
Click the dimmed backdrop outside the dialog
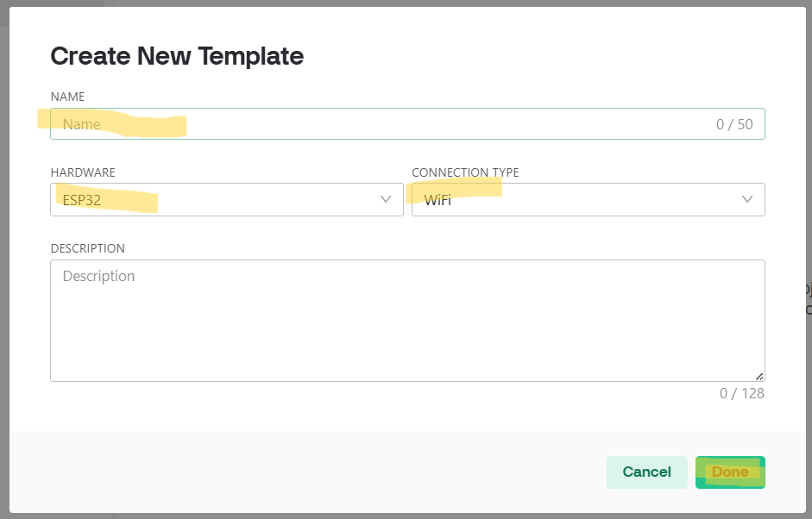coord(52,3)
